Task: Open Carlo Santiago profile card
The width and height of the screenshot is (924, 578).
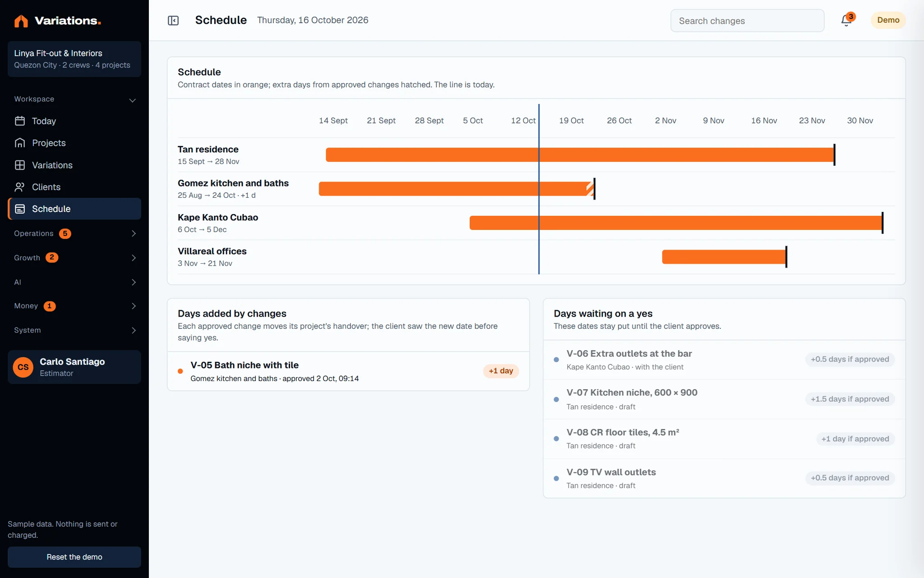Action: tap(74, 367)
